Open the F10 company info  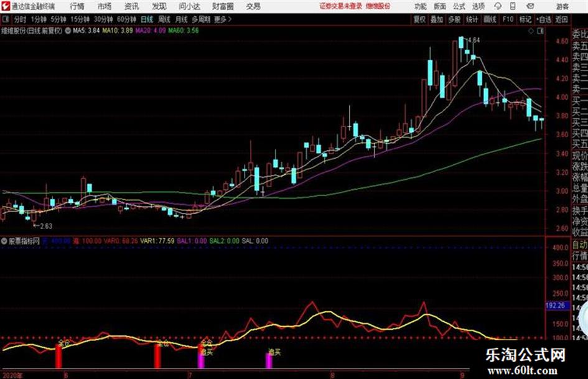508,19
